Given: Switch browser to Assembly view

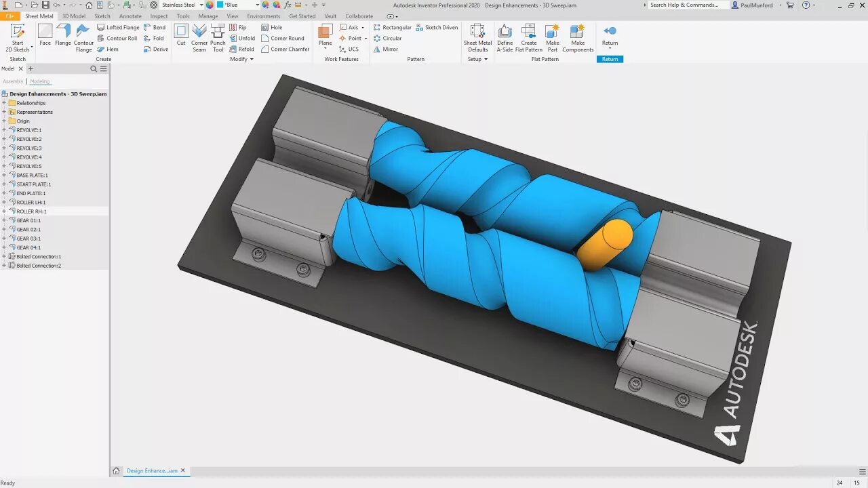Looking at the screenshot, I should tap(13, 81).
